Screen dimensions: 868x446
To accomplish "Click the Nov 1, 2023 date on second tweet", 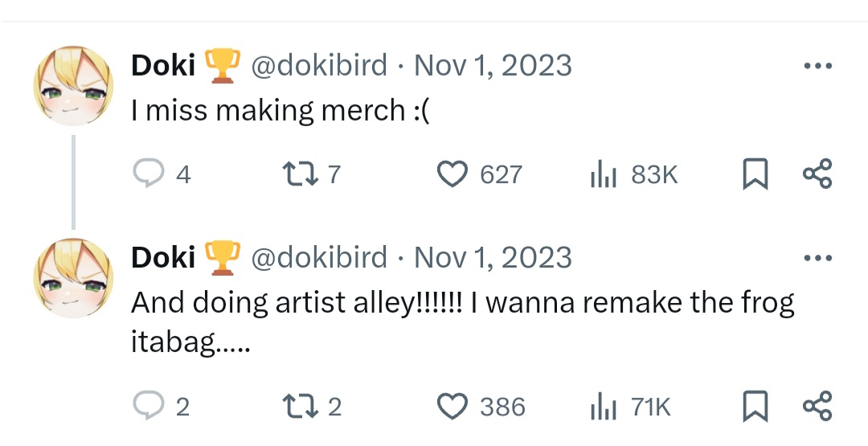I will [493, 258].
